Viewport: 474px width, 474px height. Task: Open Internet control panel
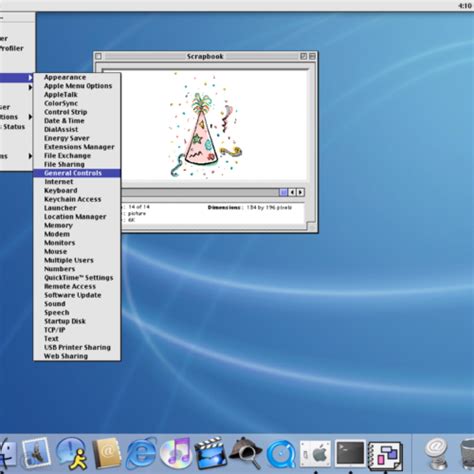[77, 182]
